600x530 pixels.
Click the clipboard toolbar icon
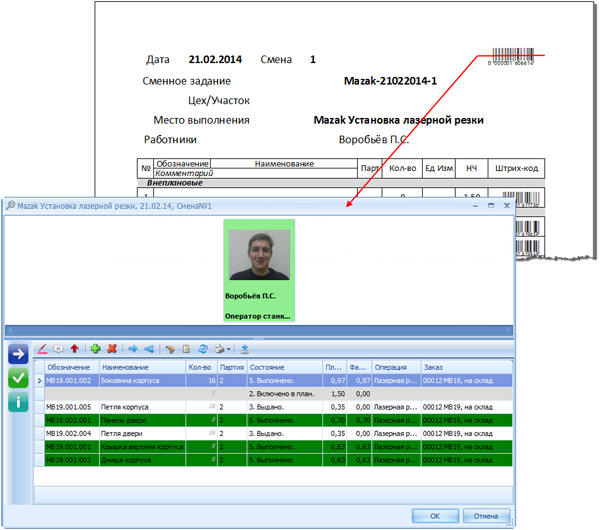point(186,349)
